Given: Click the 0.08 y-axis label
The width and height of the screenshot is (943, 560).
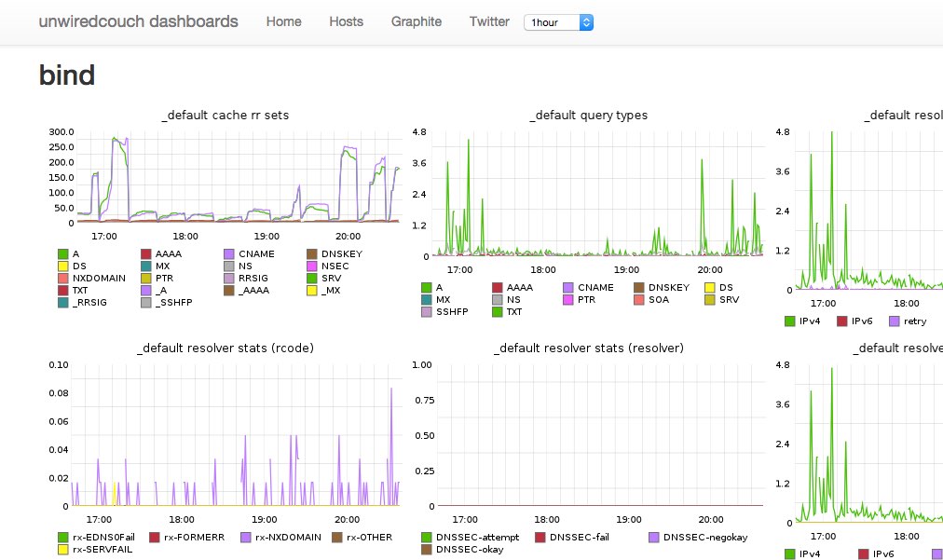Looking at the screenshot, I should 59,393.
